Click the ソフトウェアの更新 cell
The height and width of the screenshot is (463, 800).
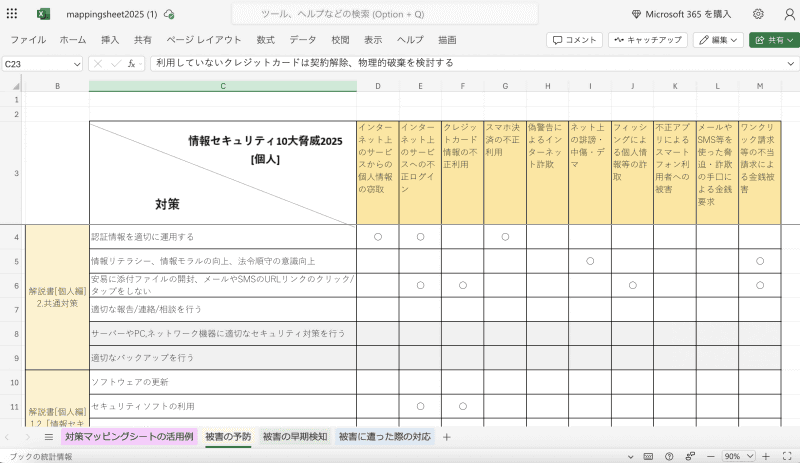click(x=223, y=382)
